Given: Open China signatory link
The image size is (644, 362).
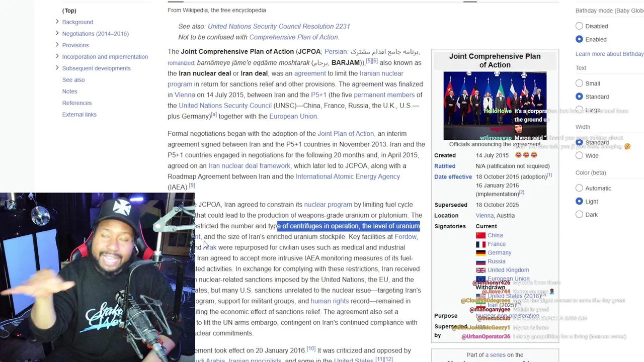Looking at the screenshot, I should coord(495,235).
